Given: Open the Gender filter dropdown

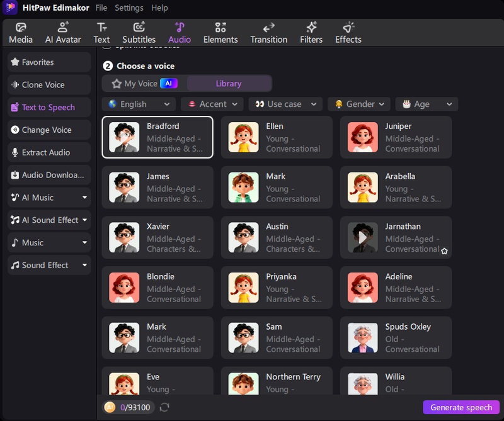Looking at the screenshot, I should (359, 104).
